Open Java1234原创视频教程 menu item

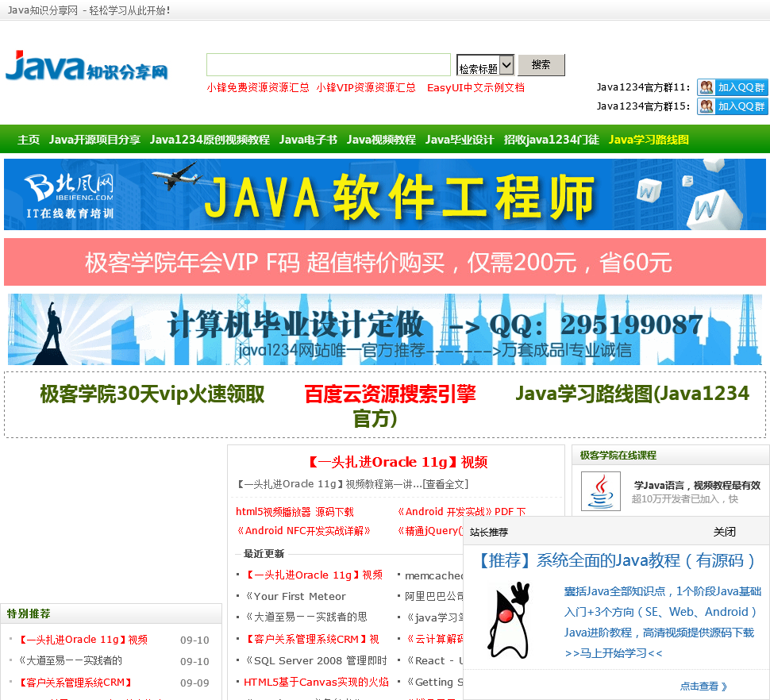click(x=210, y=140)
